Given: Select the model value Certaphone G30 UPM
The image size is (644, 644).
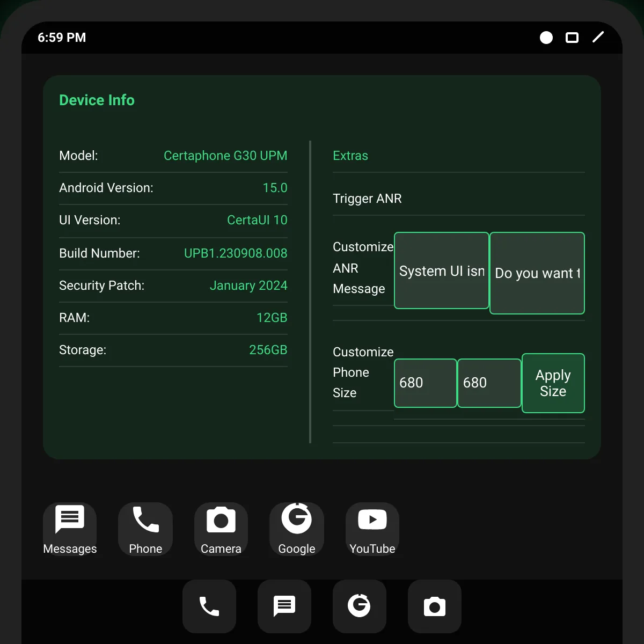Looking at the screenshot, I should (225, 156).
